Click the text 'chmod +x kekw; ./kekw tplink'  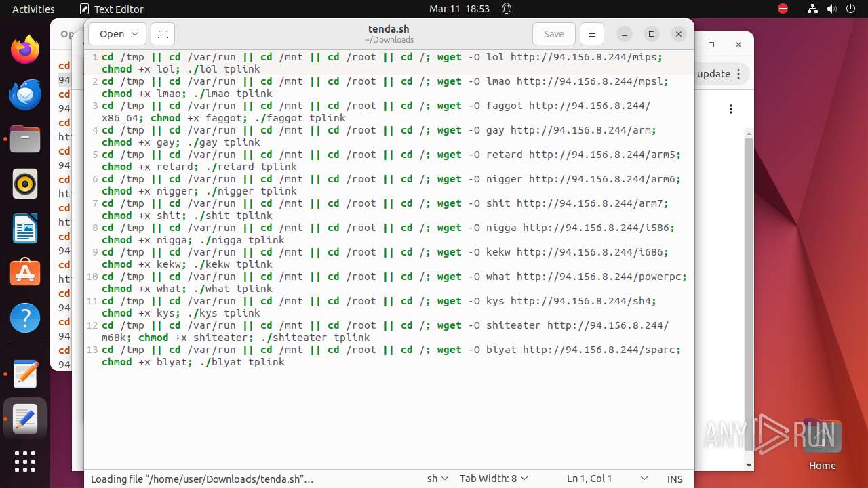187,264
